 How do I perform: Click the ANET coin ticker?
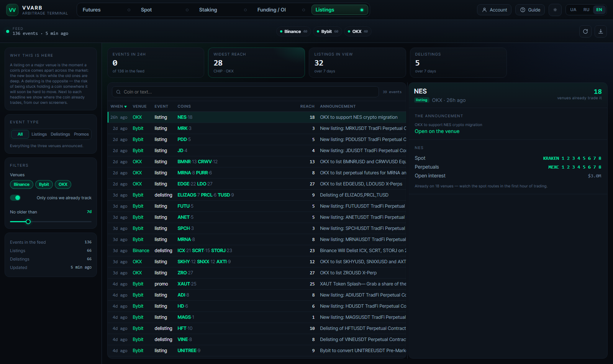[x=184, y=217]
